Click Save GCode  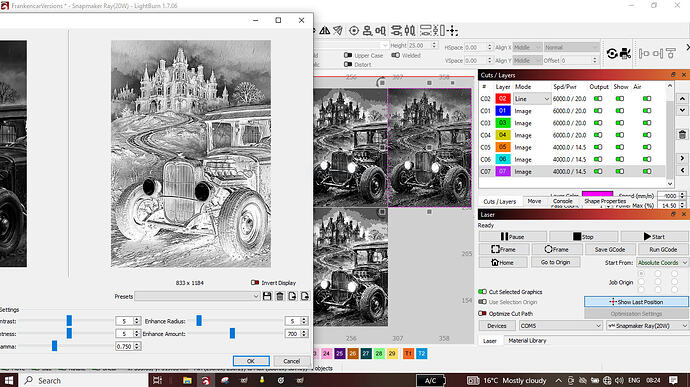[609, 249]
